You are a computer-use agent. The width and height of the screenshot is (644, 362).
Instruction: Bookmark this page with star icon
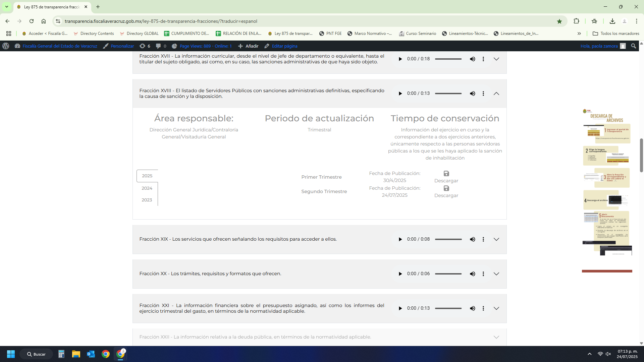(x=559, y=21)
